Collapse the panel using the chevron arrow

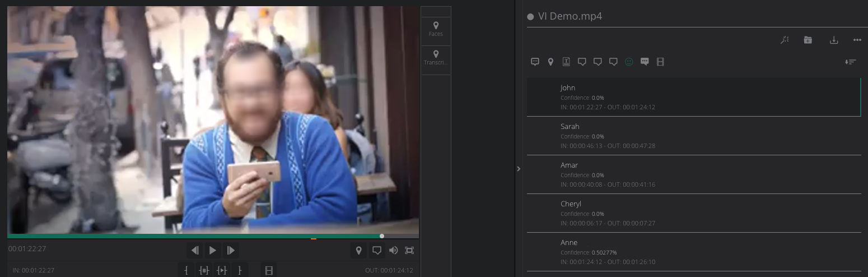pos(519,169)
